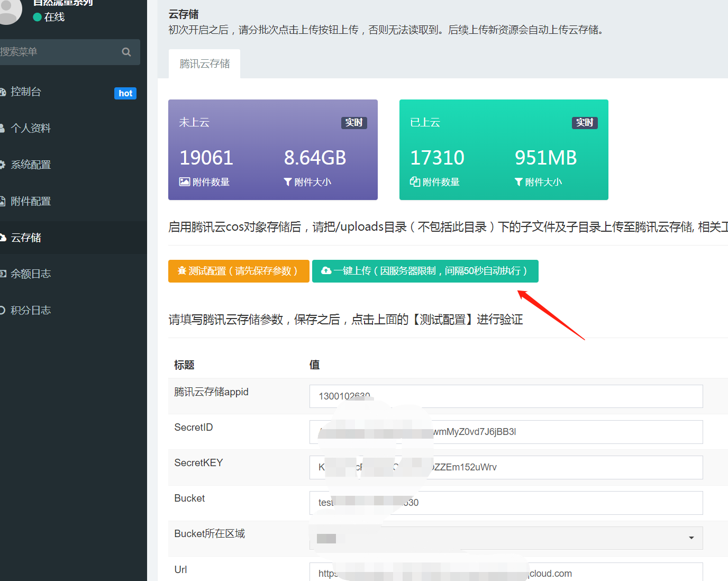Click the 标题 column header
This screenshot has height=581, width=728.
pos(184,365)
